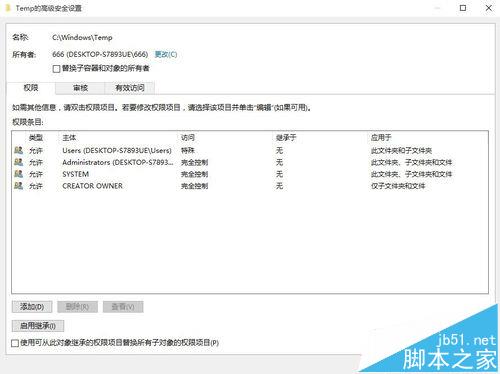Viewport: 500px width, 374px height.
Task: Open the 有效访问 tab
Action: [x=130, y=88]
